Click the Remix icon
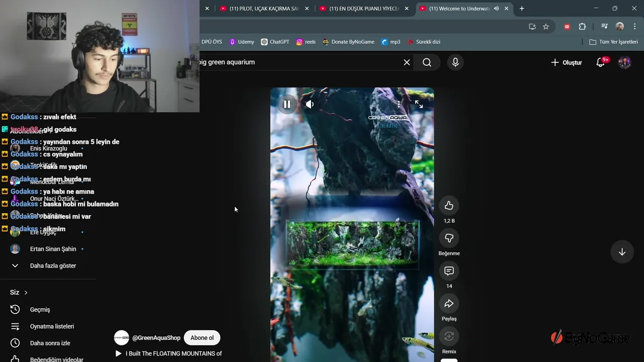 449,336
